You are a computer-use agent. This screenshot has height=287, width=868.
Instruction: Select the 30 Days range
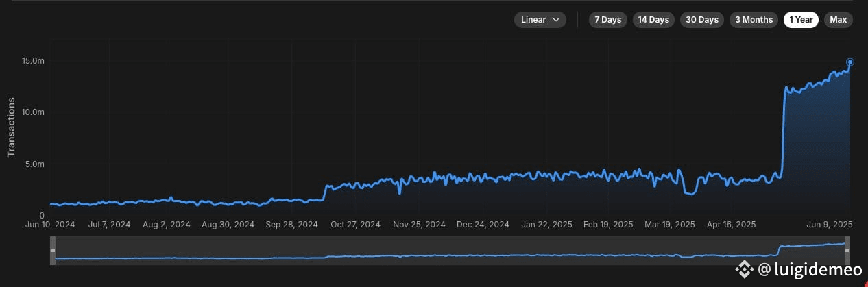pos(702,20)
